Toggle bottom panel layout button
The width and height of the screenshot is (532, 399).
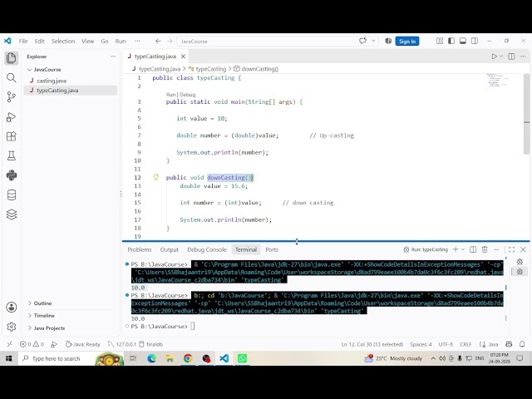pos(463,41)
